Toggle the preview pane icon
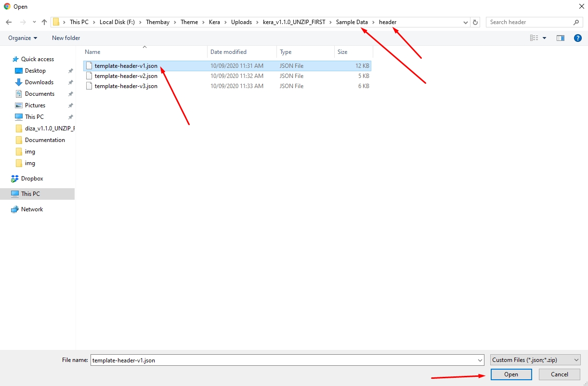 click(x=561, y=38)
